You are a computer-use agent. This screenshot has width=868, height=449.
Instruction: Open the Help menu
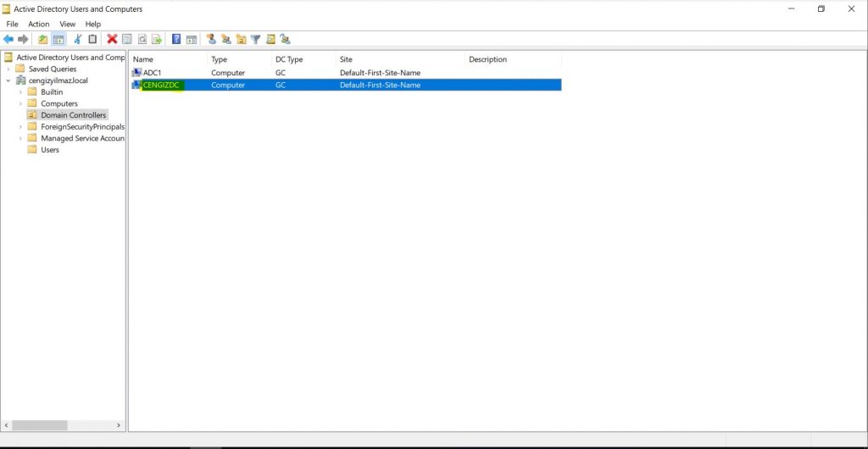point(93,24)
